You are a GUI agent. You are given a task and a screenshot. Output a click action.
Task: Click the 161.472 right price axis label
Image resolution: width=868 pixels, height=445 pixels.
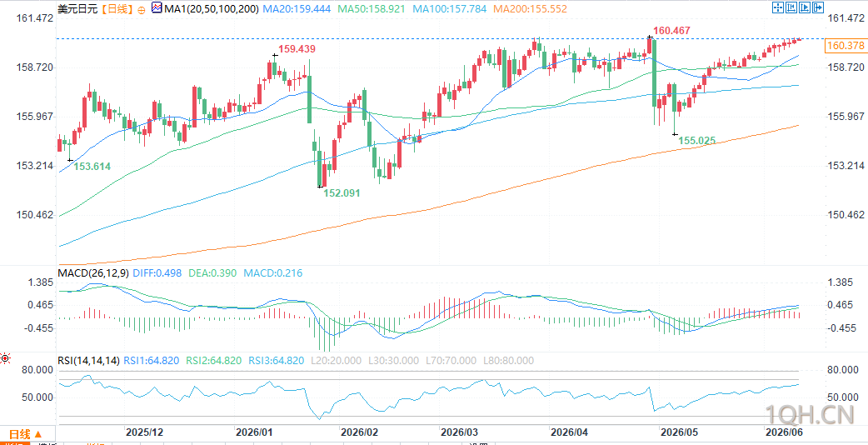(845, 18)
